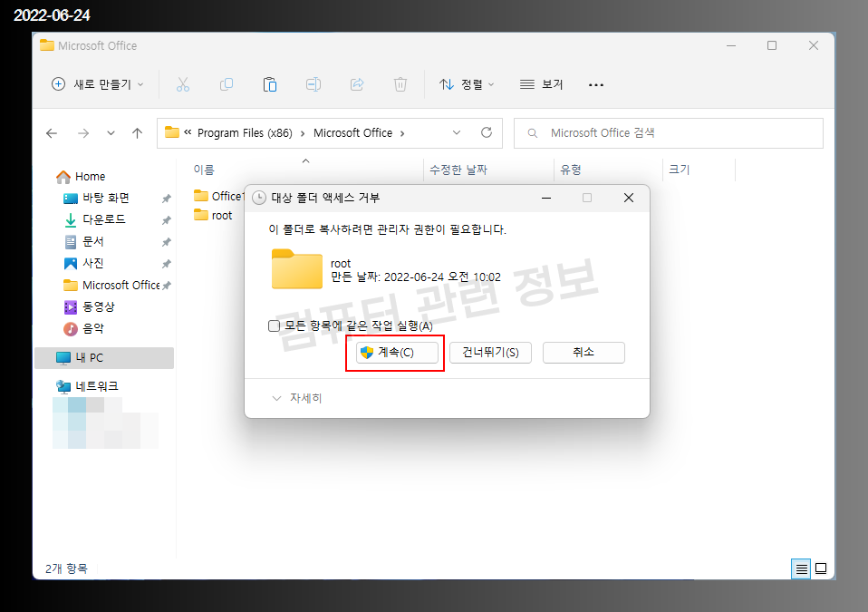Open the 정렬 sort dropdown
Viewport: 868px width, 612px height.
pyautogui.click(x=467, y=84)
